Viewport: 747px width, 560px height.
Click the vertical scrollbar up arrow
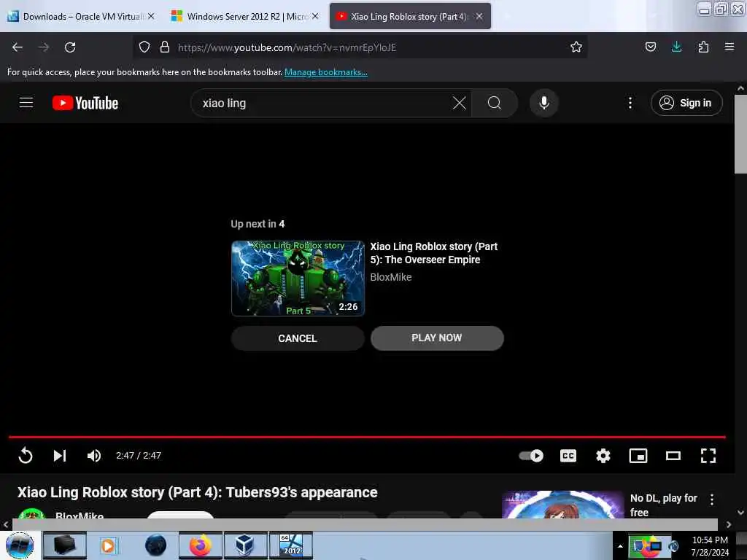pyautogui.click(x=740, y=88)
